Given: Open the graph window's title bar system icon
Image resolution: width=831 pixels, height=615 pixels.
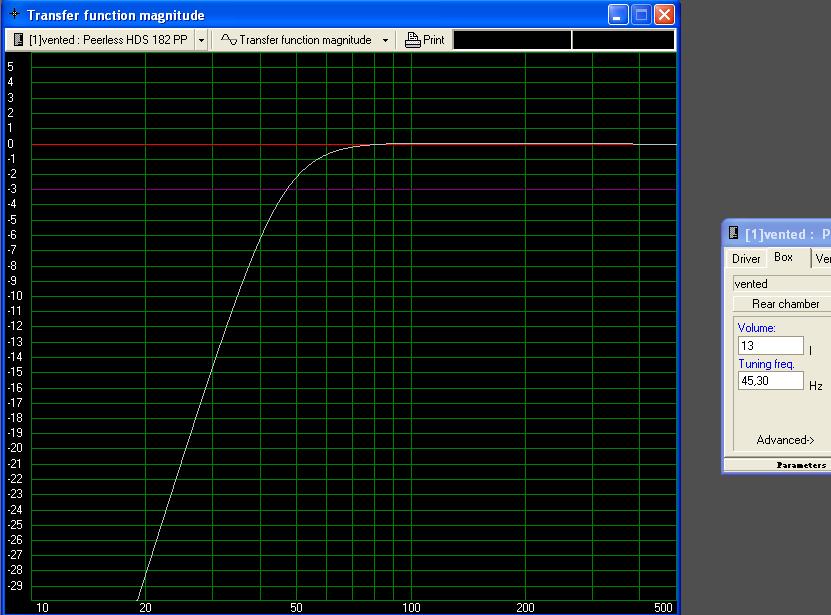Looking at the screenshot, I should tap(14, 15).
